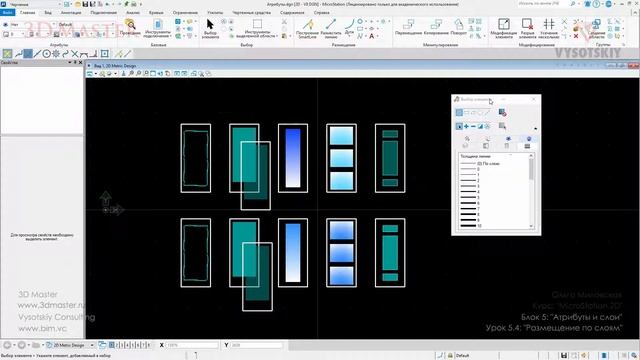640x360 pixels.
Task: Open the Файл tab
Action: point(7,13)
